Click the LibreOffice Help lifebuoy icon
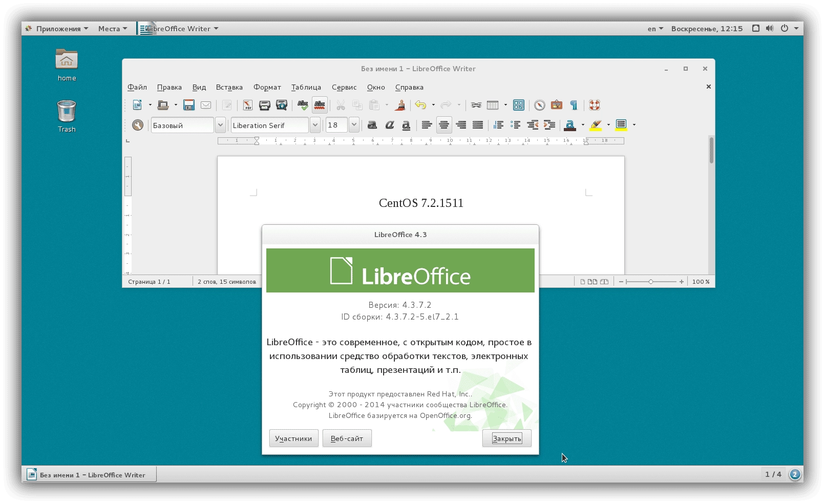825x504 pixels. pos(595,105)
